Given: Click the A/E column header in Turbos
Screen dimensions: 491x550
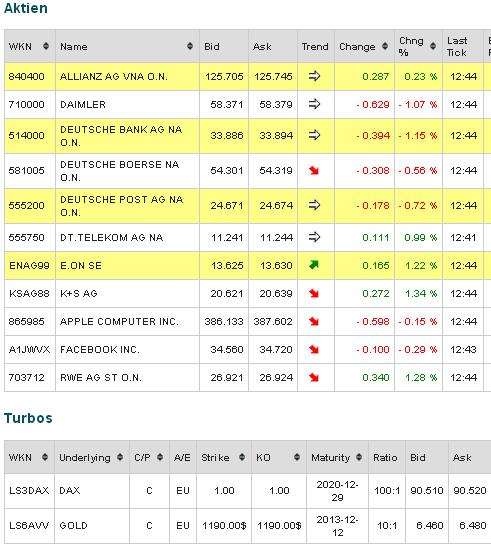Looking at the screenshot, I should click(x=182, y=458).
